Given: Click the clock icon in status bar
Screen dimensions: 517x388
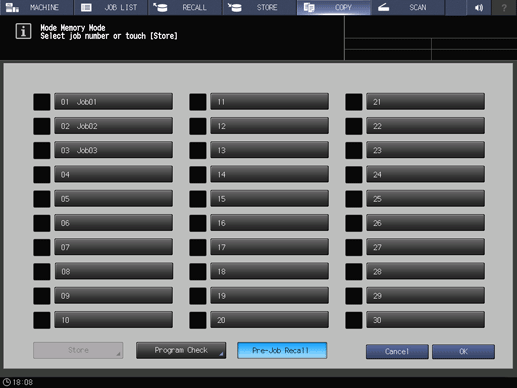Looking at the screenshot, I should 7,382.
